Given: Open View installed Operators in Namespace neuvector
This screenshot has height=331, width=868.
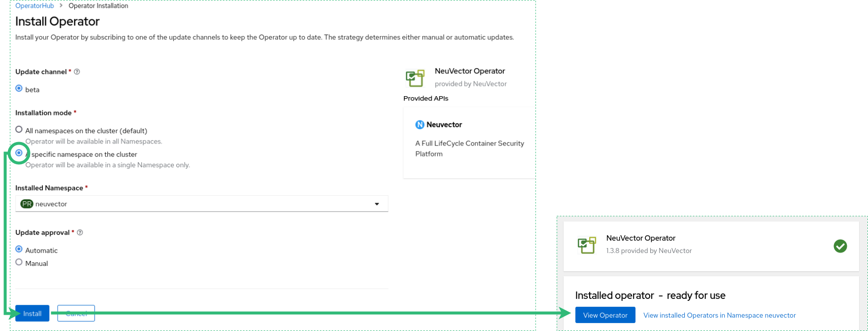Looking at the screenshot, I should (719, 315).
